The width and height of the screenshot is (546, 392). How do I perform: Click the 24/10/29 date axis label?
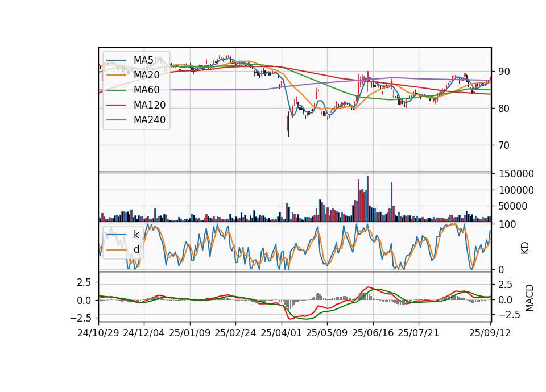pos(98,333)
